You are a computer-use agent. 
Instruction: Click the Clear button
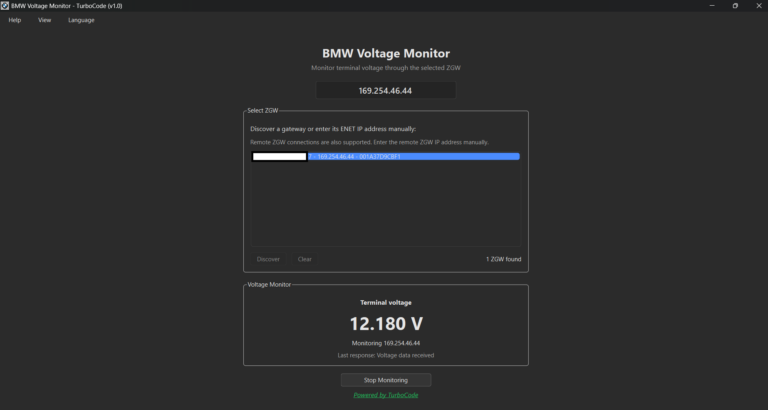click(305, 259)
